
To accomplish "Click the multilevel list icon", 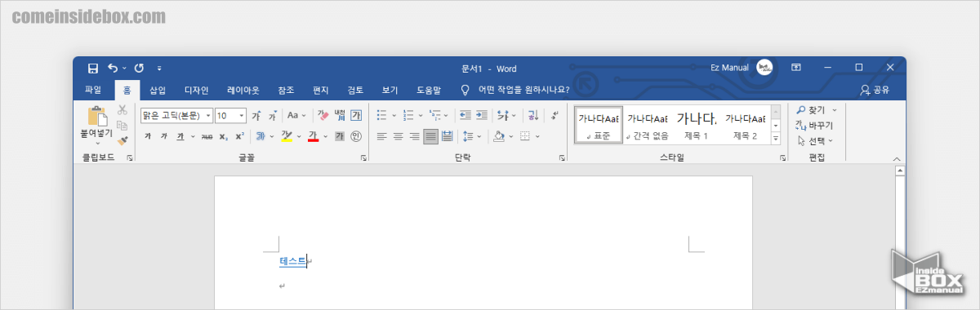I will pos(434,115).
